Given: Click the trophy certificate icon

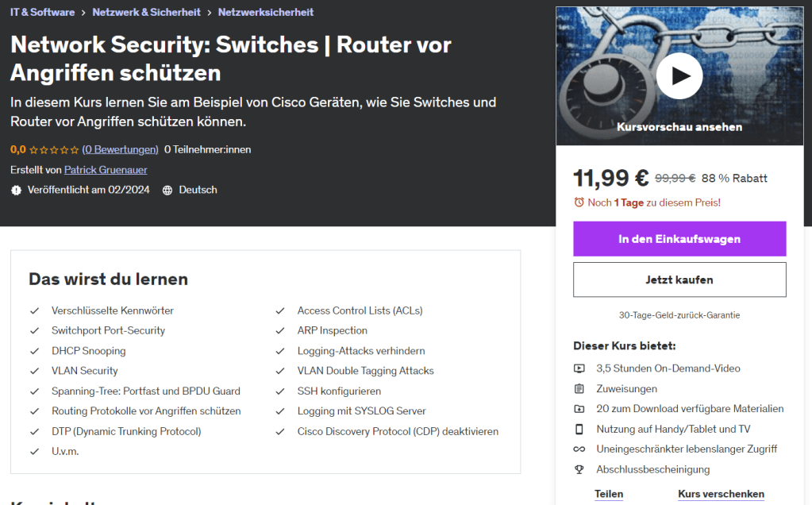Looking at the screenshot, I should 579,469.
